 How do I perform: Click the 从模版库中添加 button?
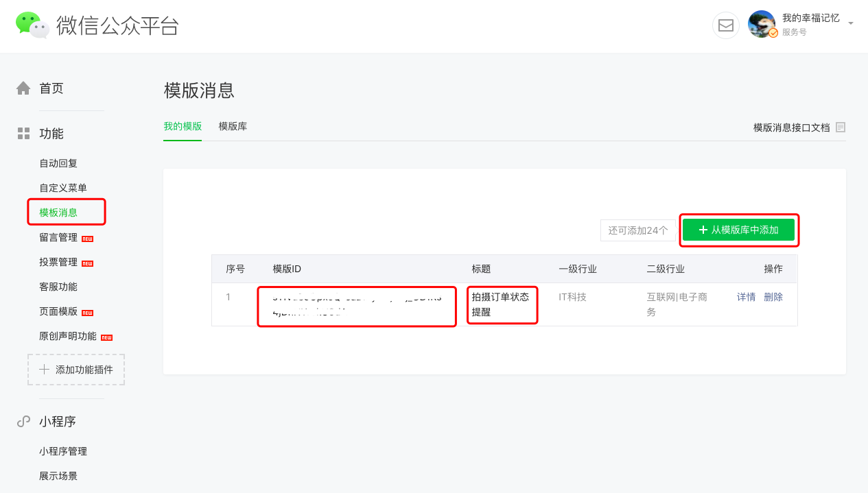click(739, 230)
